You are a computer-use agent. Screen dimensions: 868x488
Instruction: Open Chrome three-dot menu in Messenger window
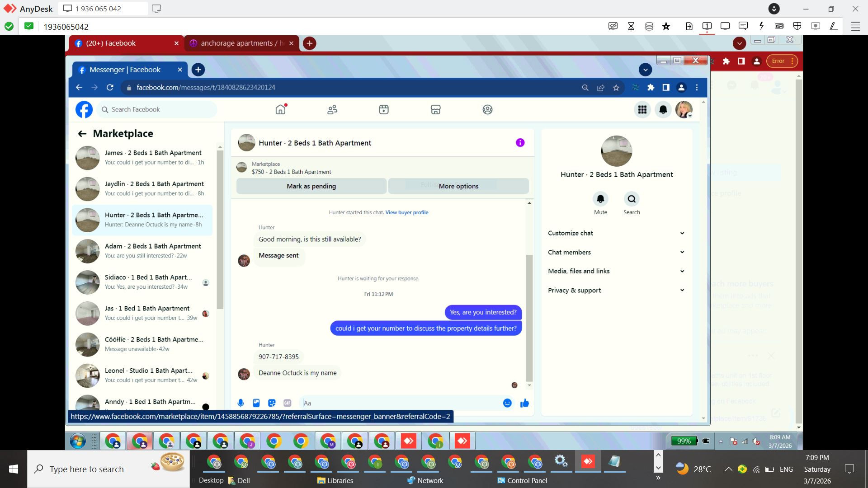click(697, 88)
